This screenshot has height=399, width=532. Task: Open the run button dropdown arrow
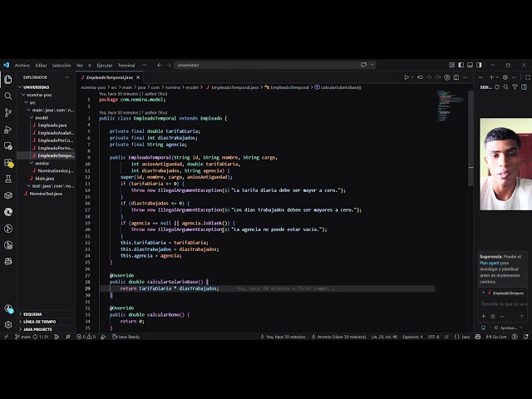(412, 77)
